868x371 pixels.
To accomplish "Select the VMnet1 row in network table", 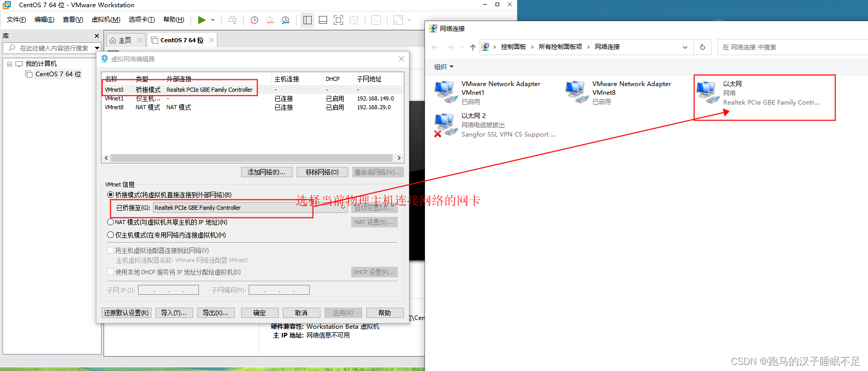I will (252, 98).
